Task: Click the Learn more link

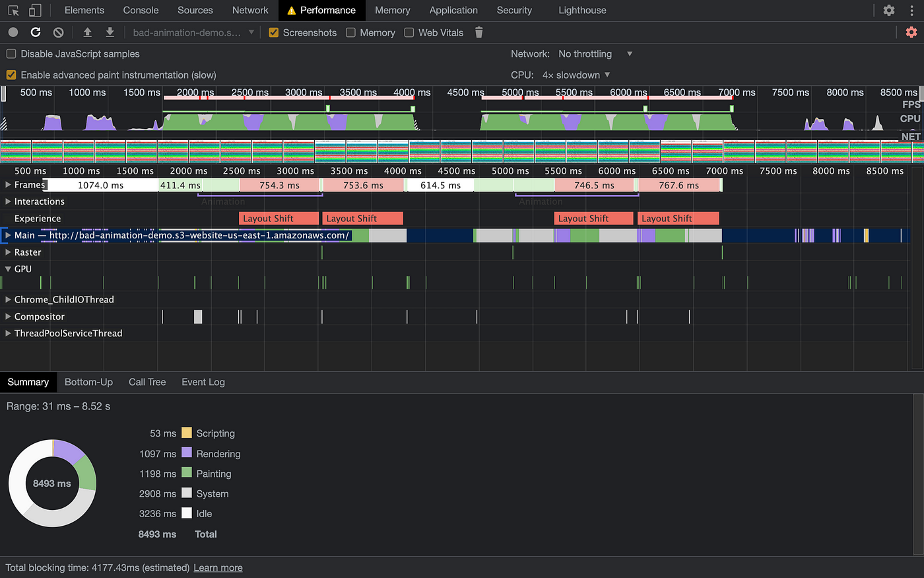Action: pos(218,568)
